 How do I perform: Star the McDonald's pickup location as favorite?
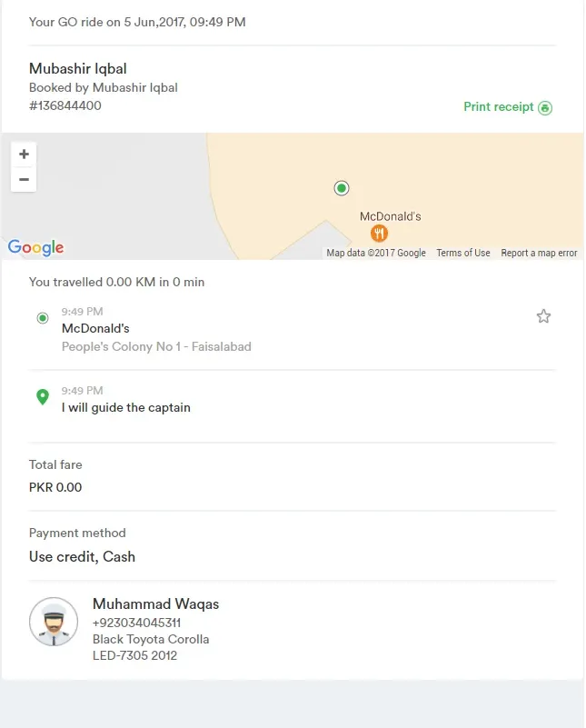tap(543, 316)
